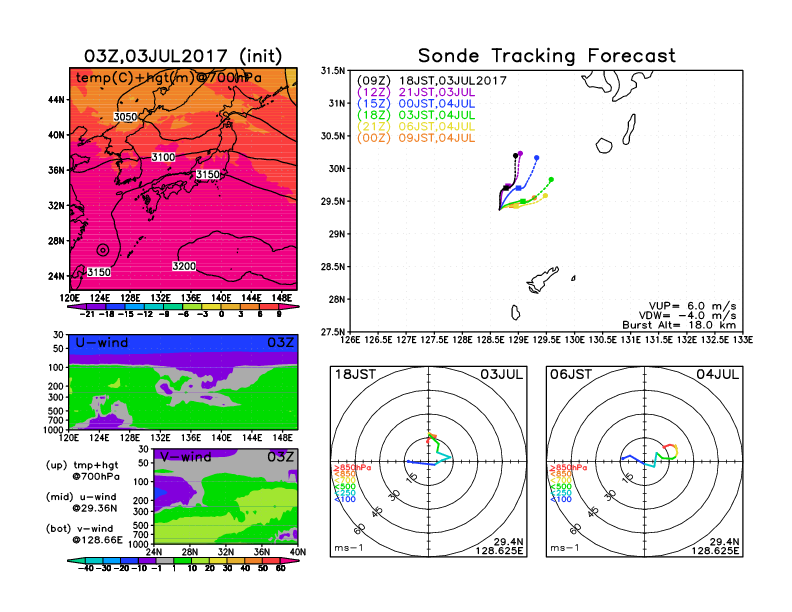
Task: Click legend entry '(15Z) 00JST,04JUL'
Action: [x=416, y=104]
